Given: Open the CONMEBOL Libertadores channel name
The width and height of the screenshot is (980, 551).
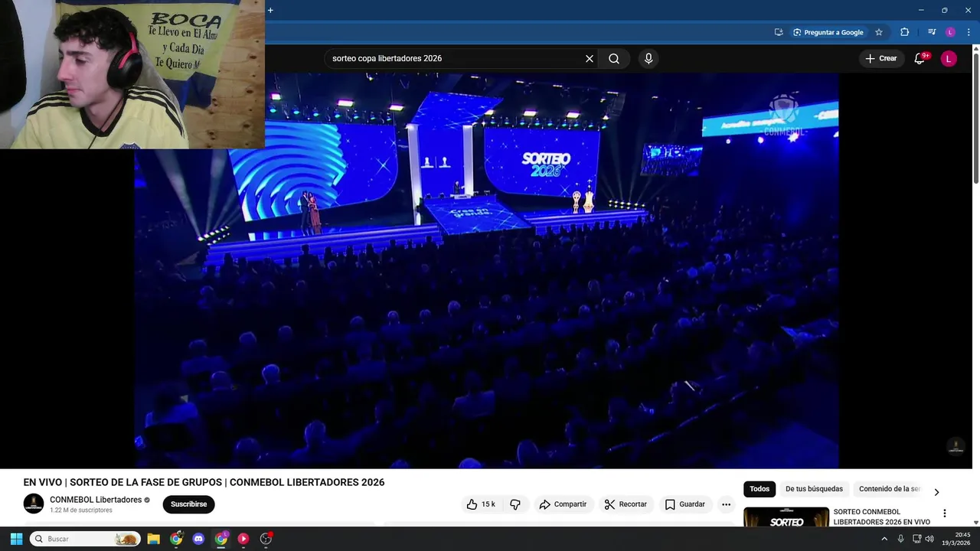Looking at the screenshot, I should 96,500.
